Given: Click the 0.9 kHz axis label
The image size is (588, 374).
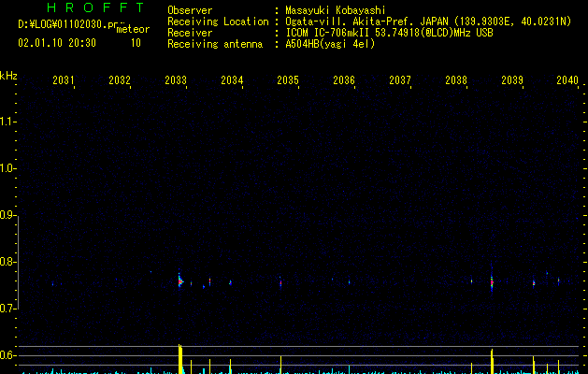Looking at the screenshot, I should (x=8, y=215).
